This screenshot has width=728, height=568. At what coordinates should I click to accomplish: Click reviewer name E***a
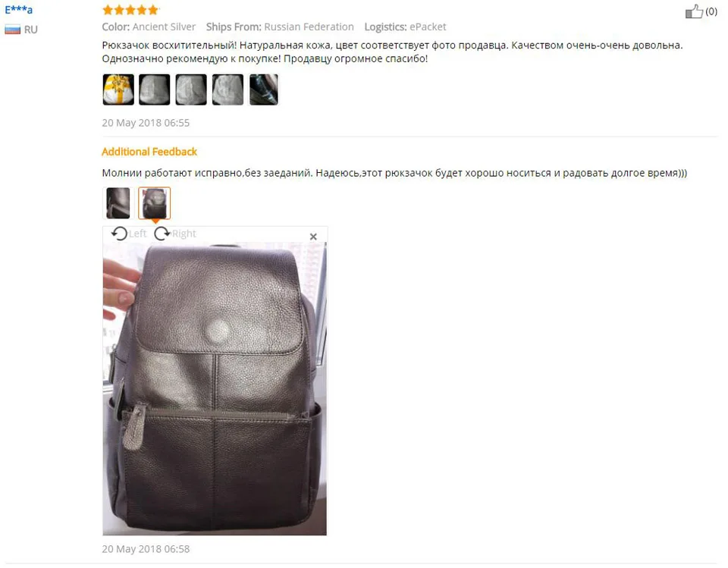(18, 9)
